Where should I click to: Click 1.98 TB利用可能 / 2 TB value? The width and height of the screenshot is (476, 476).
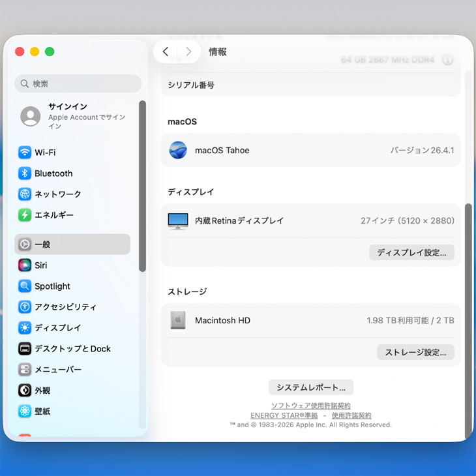click(x=410, y=320)
